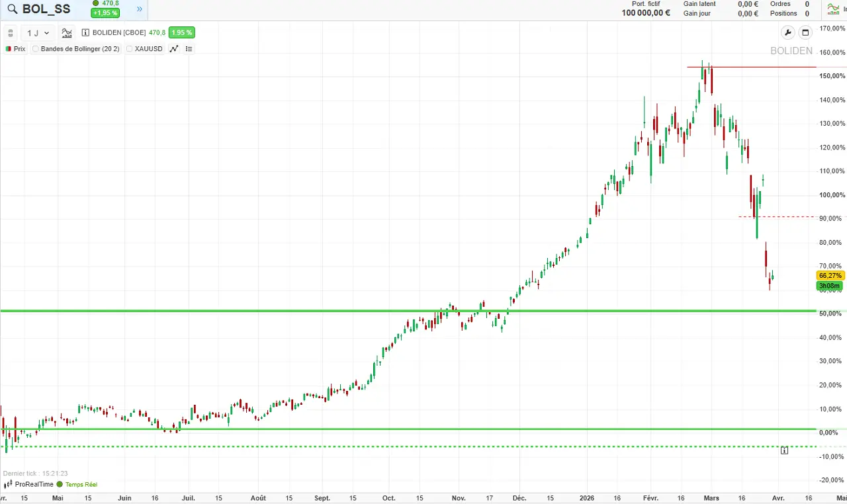Toggle the Prix indicator chip
847x504 pixels.
(15, 48)
